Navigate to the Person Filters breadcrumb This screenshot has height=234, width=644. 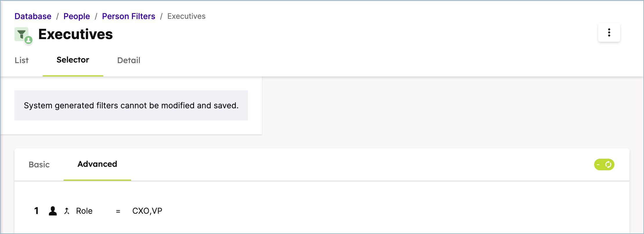129,16
